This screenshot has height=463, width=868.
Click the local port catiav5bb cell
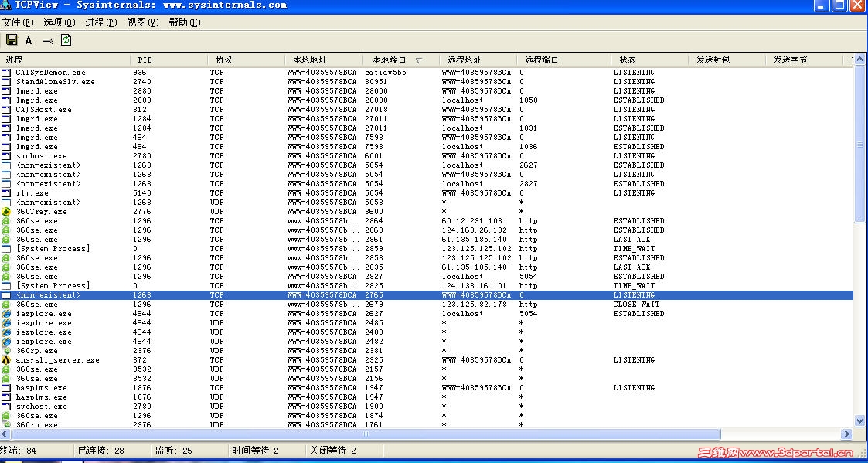[386, 73]
